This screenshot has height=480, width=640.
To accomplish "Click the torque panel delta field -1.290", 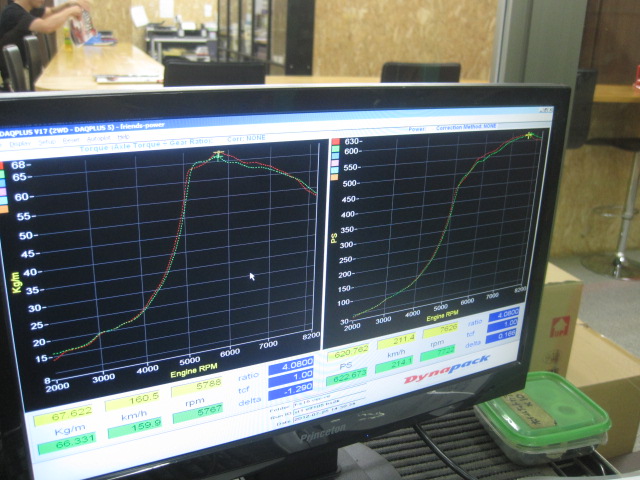I will coord(291,389).
